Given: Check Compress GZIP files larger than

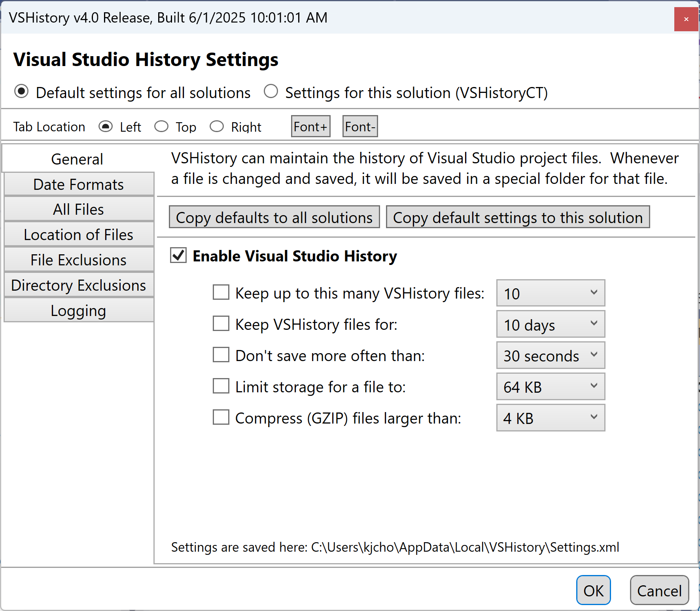Looking at the screenshot, I should [x=221, y=417].
